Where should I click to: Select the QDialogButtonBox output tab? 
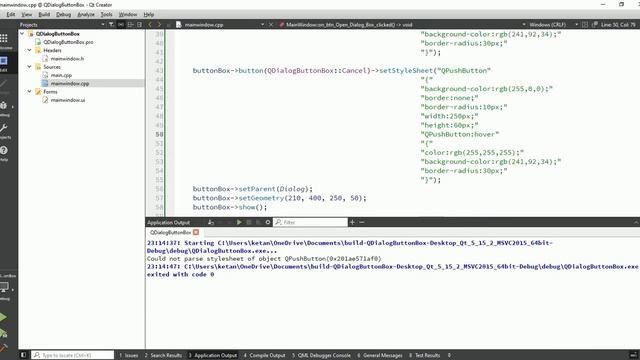click(x=170, y=232)
